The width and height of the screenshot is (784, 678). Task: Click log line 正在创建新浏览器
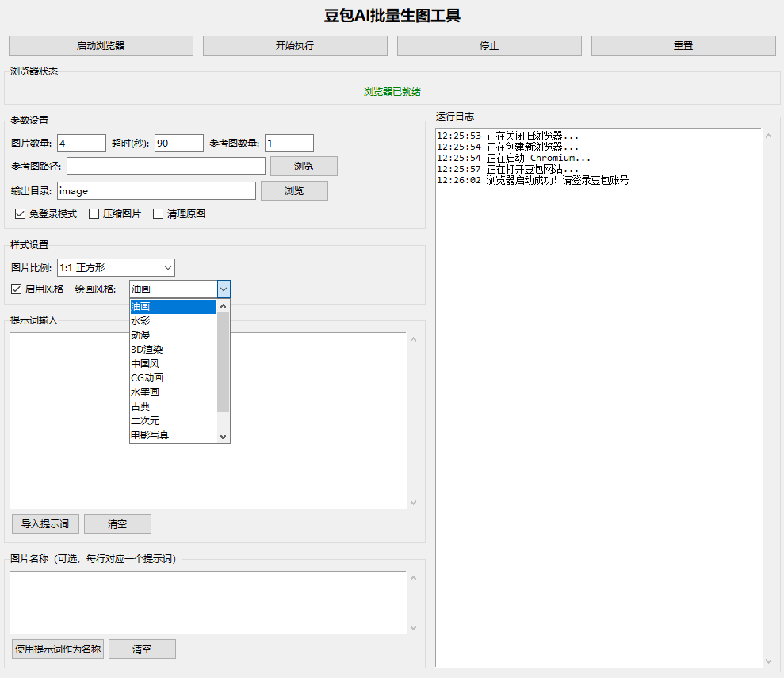[508, 147]
